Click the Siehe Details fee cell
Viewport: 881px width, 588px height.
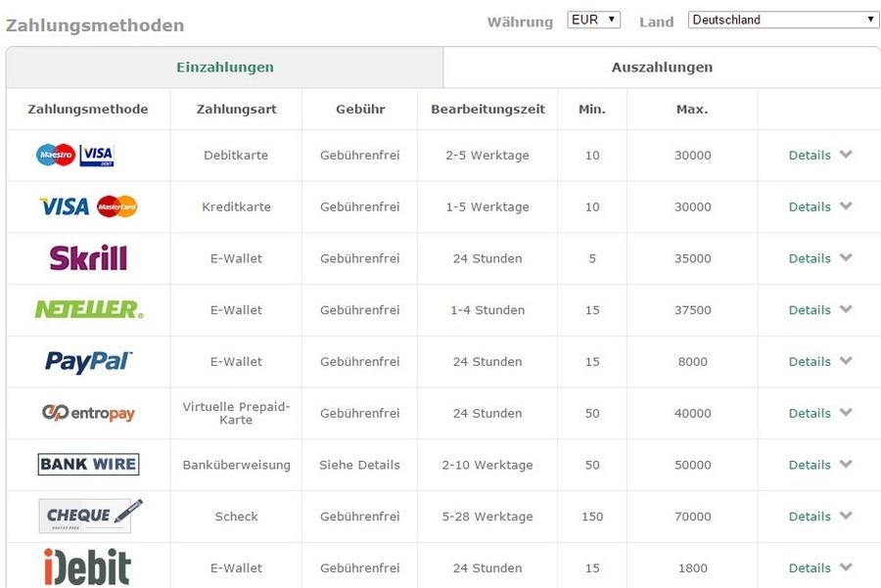(x=359, y=465)
